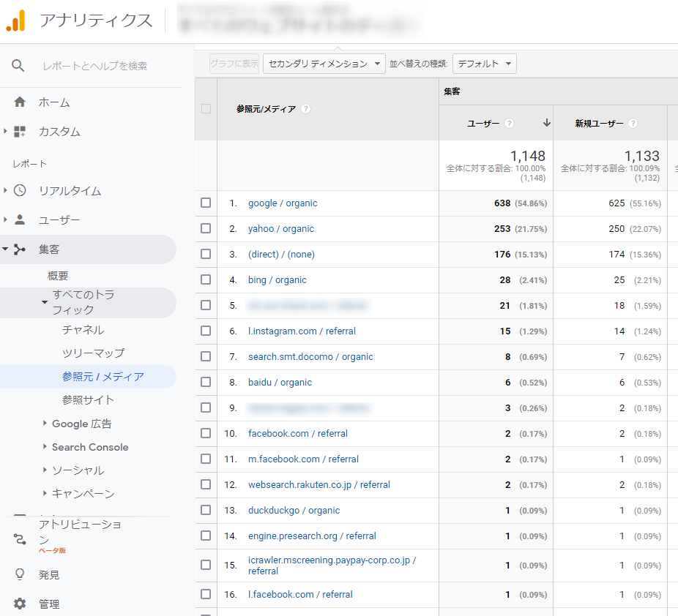Viewport: 678px width, 616px height.
Task: Open the デフォルト sort type dropdown
Action: point(484,64)
